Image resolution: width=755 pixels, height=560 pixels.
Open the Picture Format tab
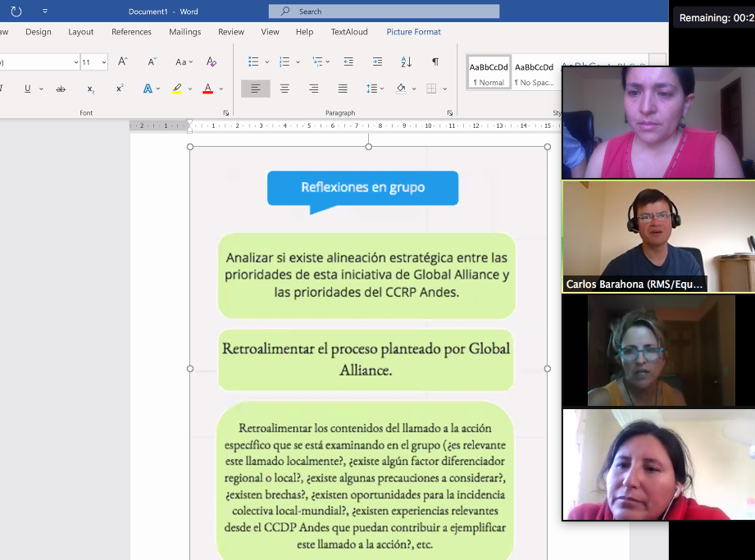coord(413,32)
